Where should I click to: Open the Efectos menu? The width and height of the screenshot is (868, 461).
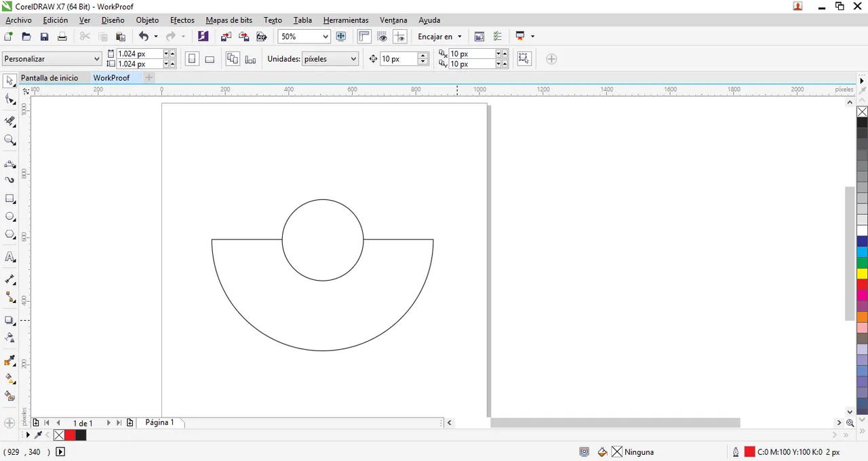click(x=182, y=20)
